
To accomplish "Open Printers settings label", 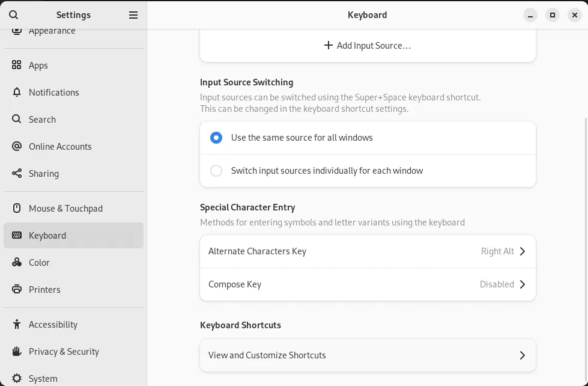I will click(x=44, y=290).
